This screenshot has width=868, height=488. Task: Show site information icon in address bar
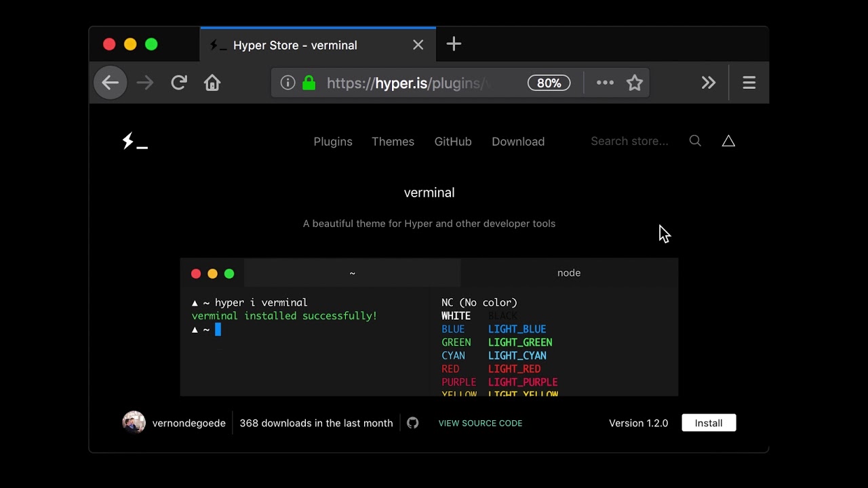pos(288,83)
